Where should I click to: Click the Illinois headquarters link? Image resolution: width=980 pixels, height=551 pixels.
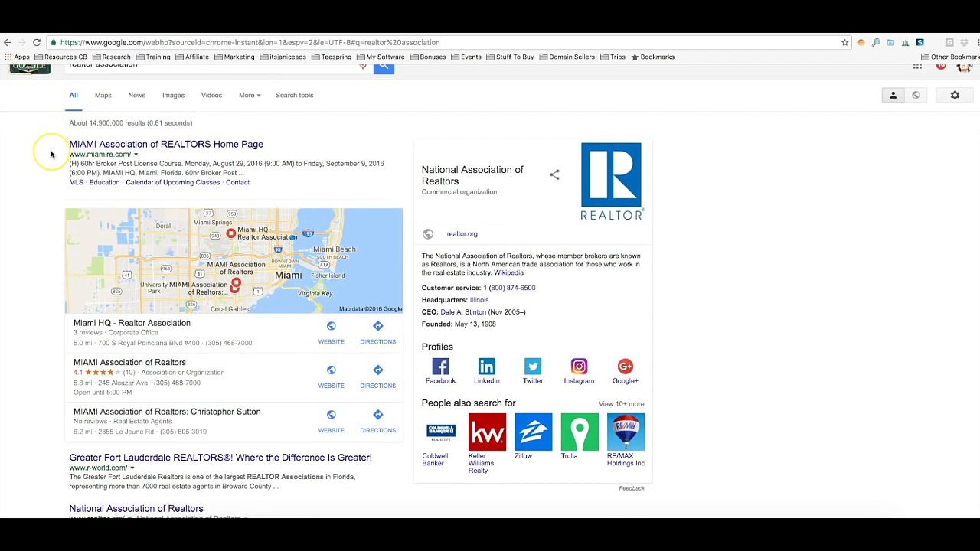coord(479,300)
